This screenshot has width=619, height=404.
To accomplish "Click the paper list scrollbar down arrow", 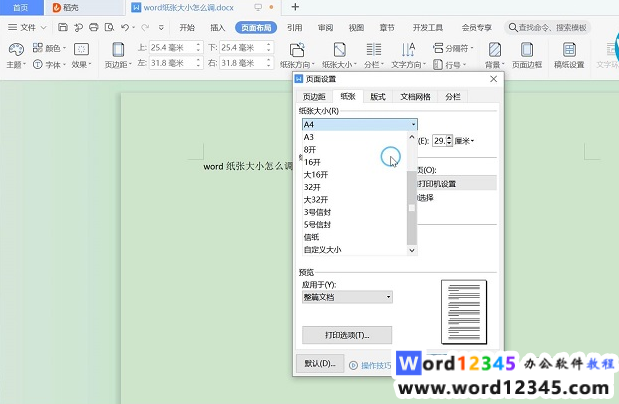I will 412,250.
